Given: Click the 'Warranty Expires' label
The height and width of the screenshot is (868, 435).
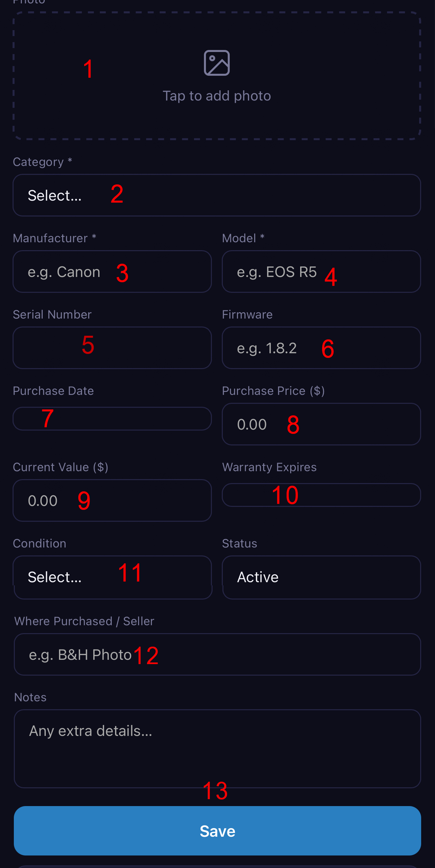Looking at the screenshot, I should click(x=270, y=467).
